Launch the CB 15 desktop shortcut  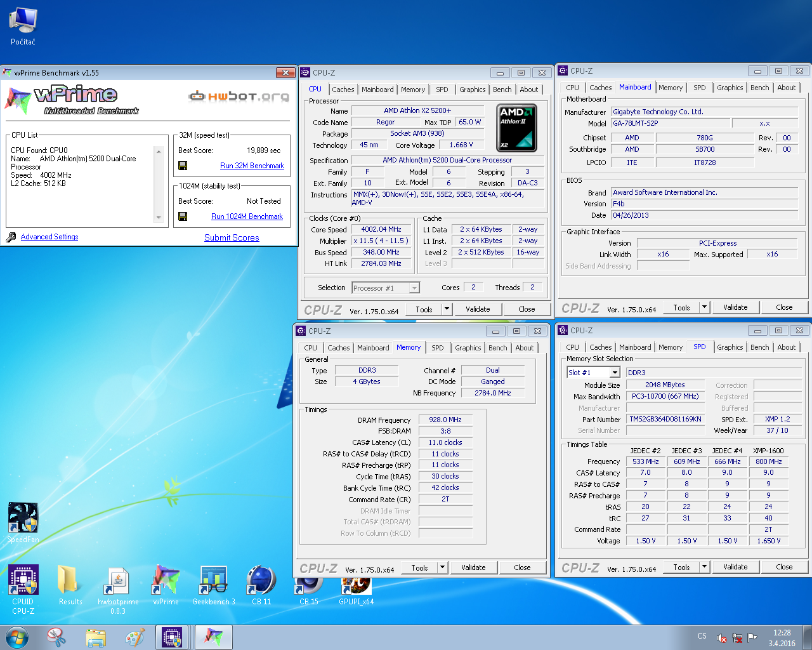tap(309, 590)
